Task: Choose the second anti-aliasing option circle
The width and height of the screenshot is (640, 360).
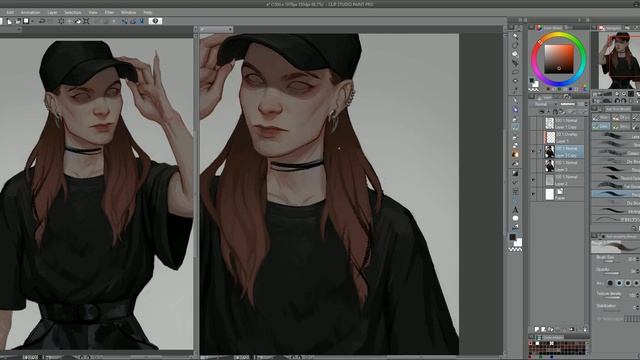Action: [x=619, y=283]
